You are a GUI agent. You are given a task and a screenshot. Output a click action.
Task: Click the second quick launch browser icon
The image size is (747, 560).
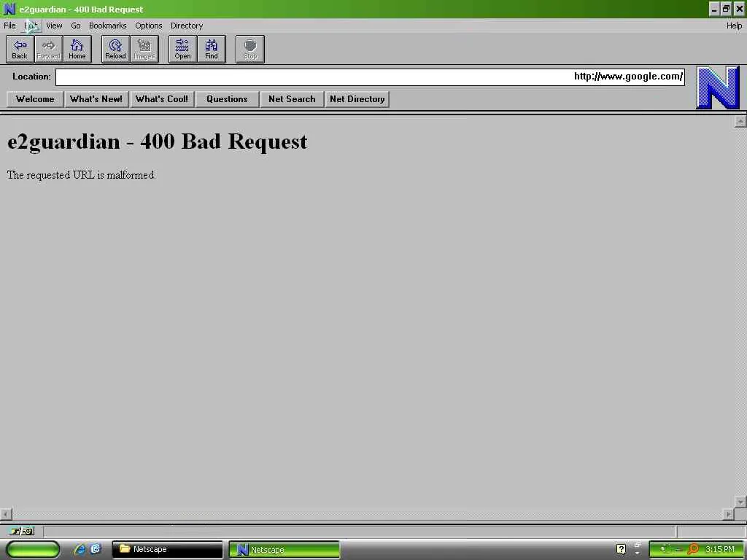point(96,549)
